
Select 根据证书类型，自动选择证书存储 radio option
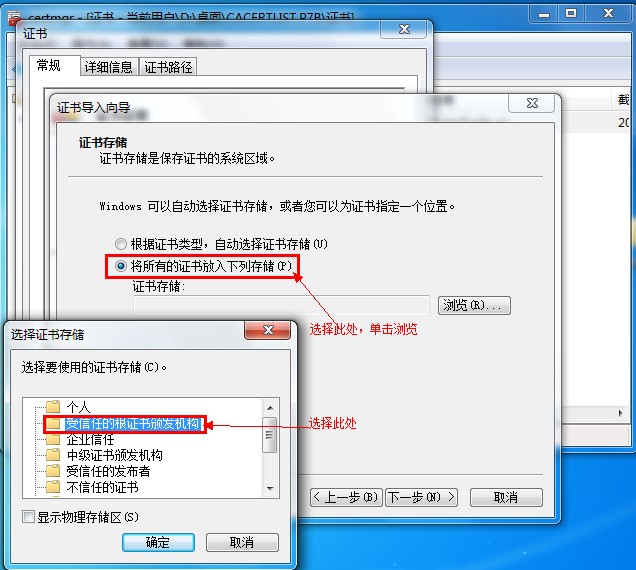coord(120,244)
